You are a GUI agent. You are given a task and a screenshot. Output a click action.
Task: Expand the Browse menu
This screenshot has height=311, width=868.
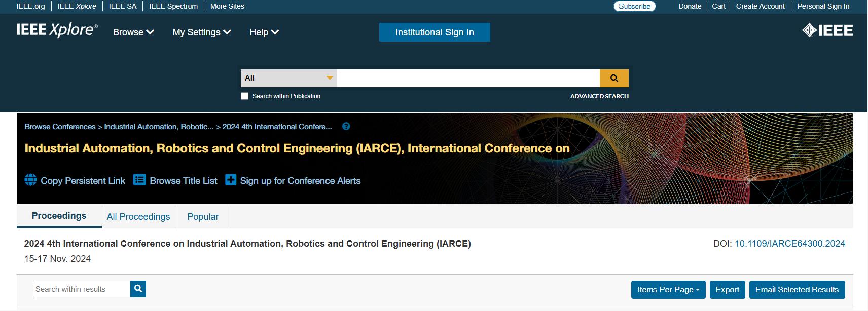click(133, 32)
